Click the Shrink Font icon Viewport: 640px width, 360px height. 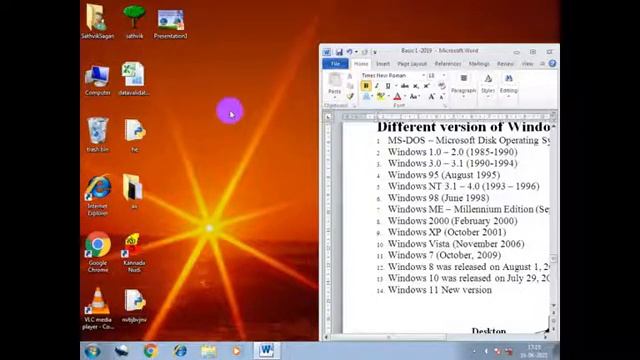point(442,97)
